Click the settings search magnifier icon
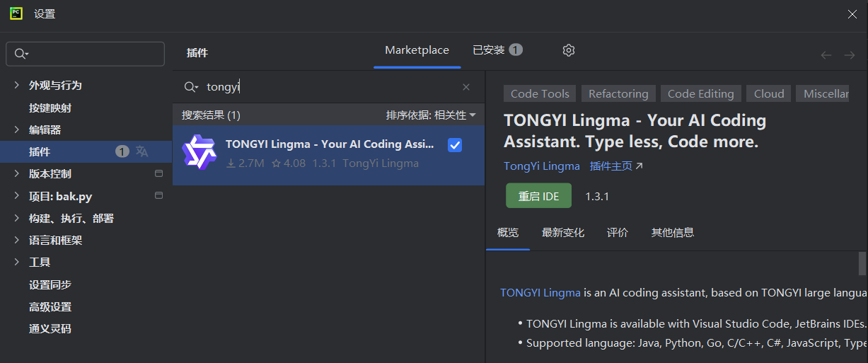The image size is (868, 363). click(x=21, y=54)
